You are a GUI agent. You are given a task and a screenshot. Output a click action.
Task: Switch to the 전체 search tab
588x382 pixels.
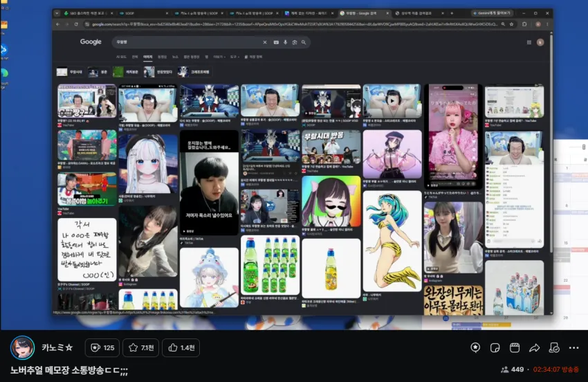tap(135, 57)
